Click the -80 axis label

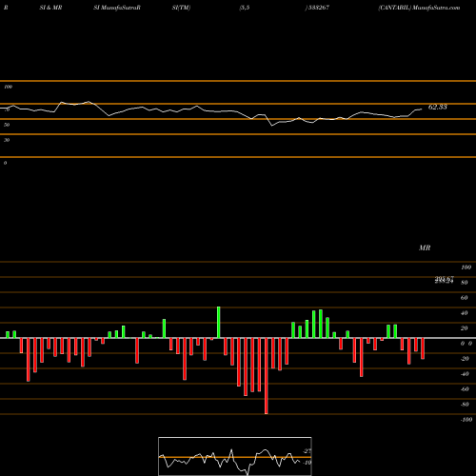(465, 405)
